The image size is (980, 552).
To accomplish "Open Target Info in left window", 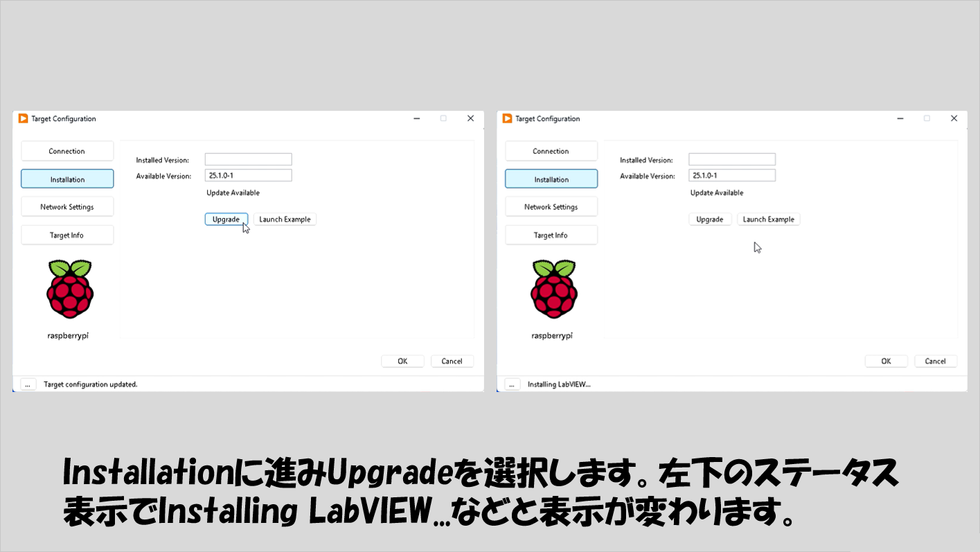I will [x=67, y=235].
